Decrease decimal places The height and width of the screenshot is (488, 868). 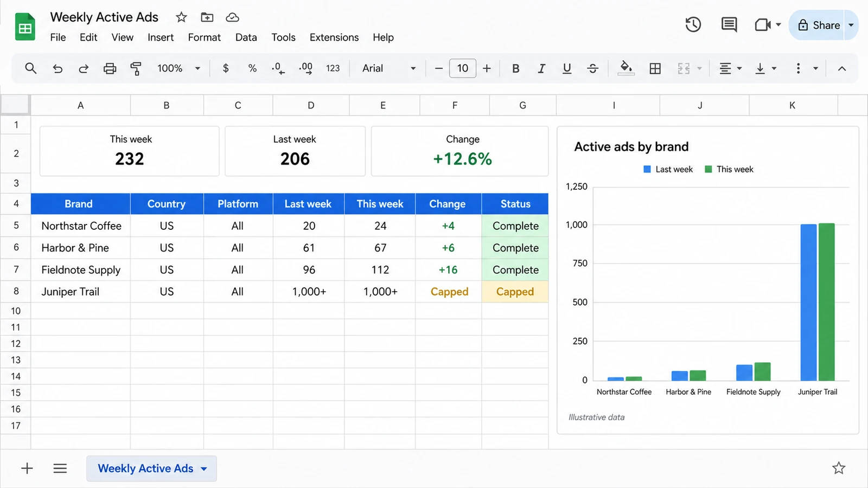(278, 68)
